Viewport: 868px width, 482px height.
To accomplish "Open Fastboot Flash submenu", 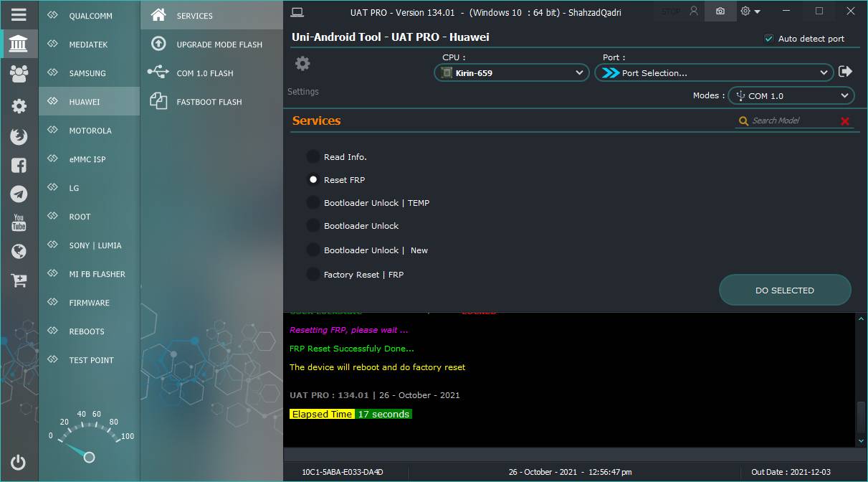I will [x=211, y=101].
